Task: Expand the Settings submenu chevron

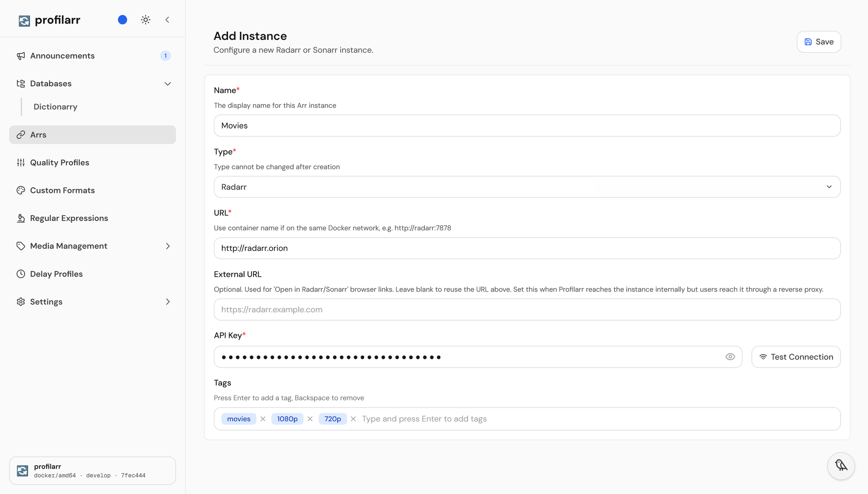Action: (x=168, y=302)
